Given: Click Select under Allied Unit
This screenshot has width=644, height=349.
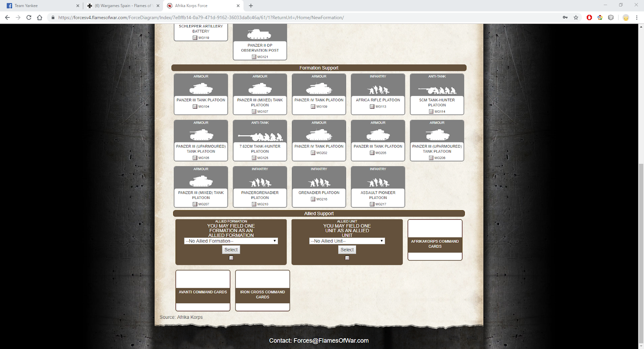Looking at the screenshot, I should coord(347,250).
